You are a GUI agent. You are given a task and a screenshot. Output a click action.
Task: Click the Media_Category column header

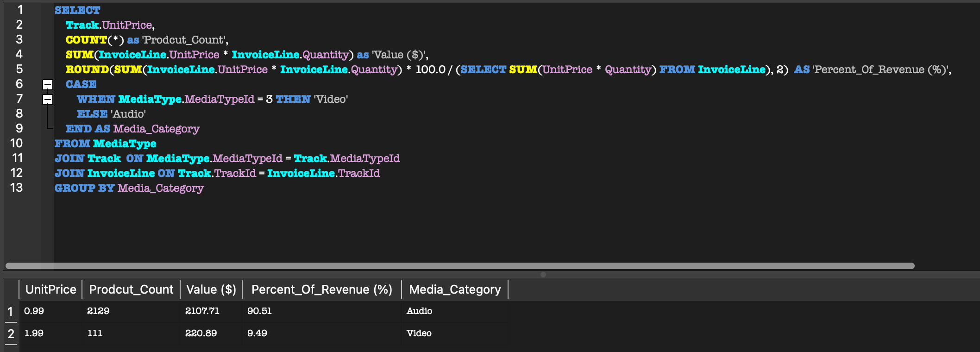455,289
